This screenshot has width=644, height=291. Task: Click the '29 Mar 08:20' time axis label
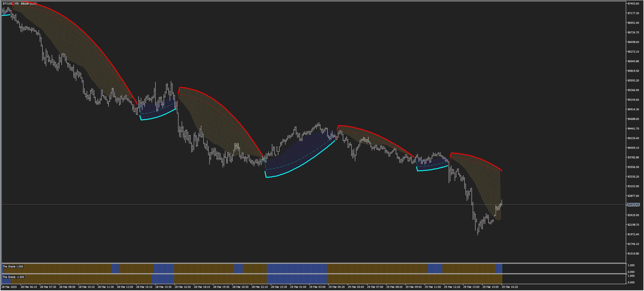394,287
